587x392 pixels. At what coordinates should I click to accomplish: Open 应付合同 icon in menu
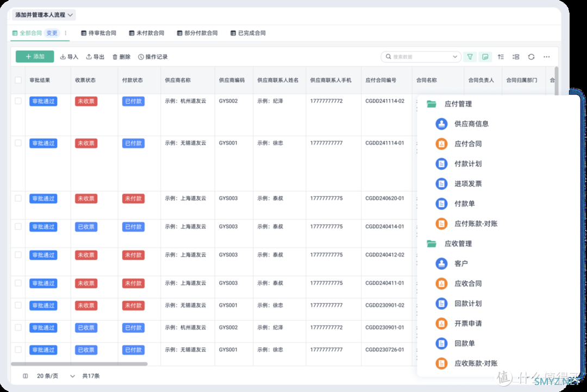pos(441,144)
